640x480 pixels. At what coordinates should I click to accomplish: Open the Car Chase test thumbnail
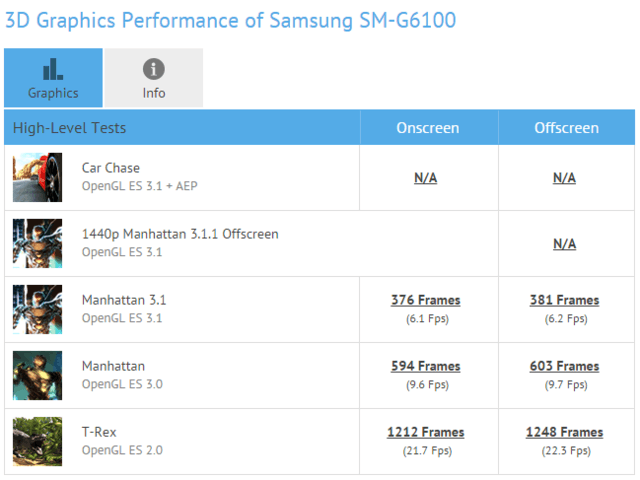point(37,177)
